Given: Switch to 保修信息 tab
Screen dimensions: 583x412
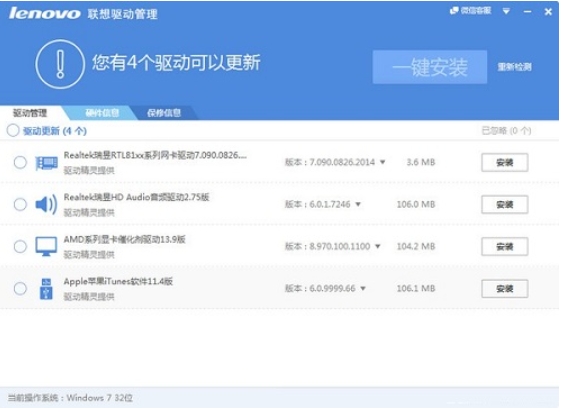Looking at the screenshot, I should click(164, 113).
